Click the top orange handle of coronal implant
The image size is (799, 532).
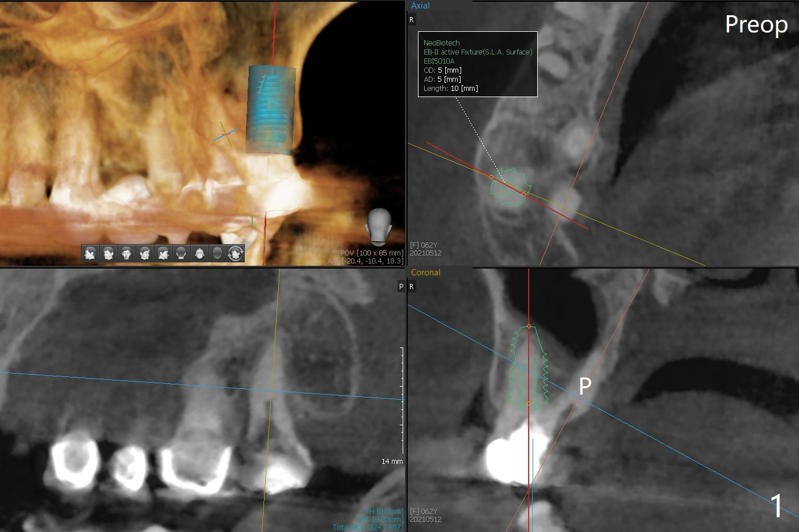[529, 326]
